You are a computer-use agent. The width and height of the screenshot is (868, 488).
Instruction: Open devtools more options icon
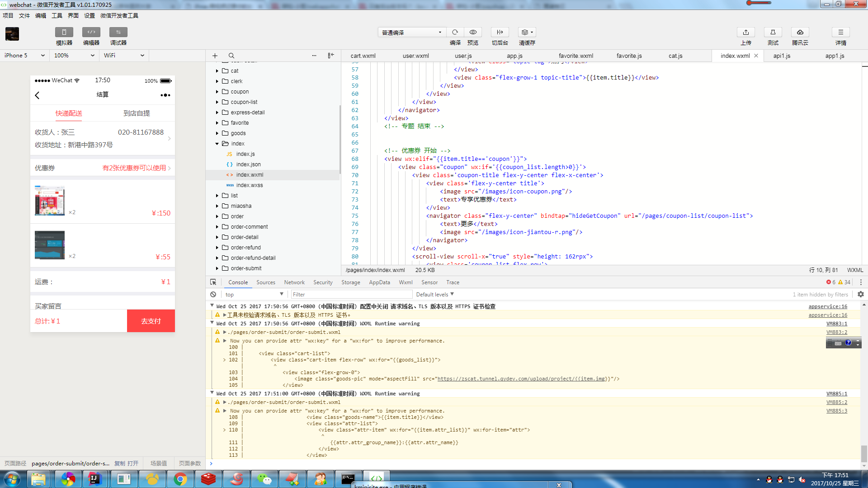(861, 282)
